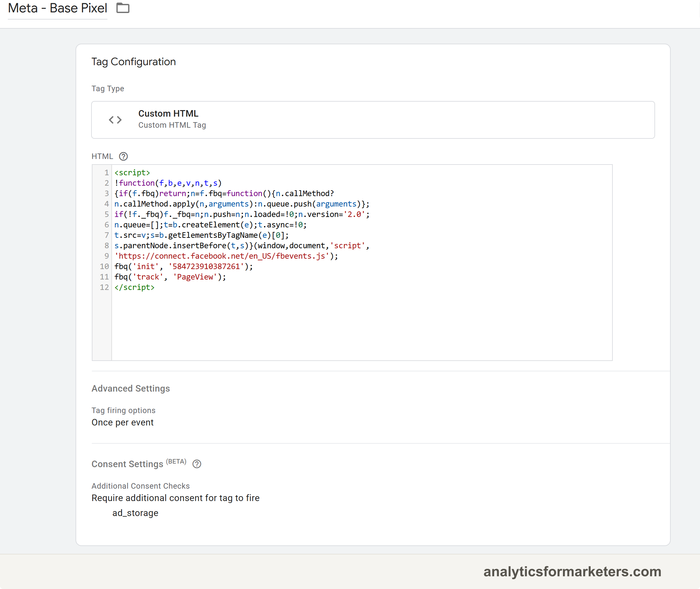Click the Additional Consent Checks label
The height and width of the screenshot is (589, 700).
tap(140, 486)
